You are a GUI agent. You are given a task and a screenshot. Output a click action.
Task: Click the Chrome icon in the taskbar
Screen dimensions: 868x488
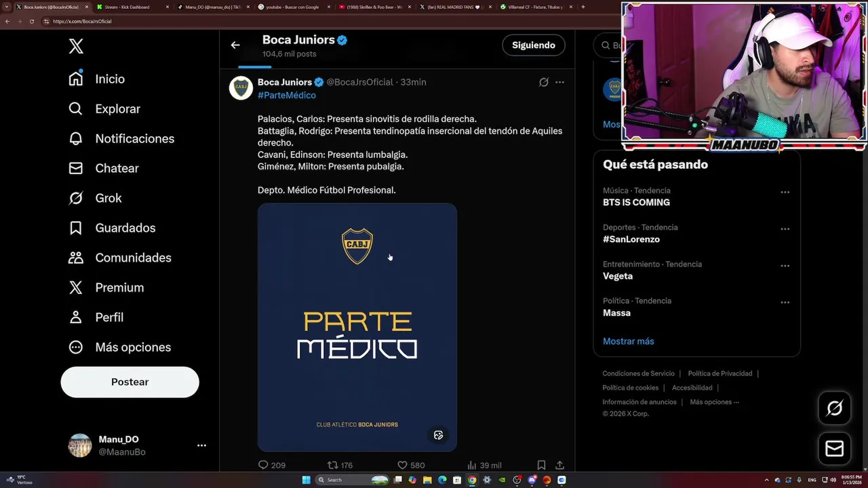tap(472, 480)
